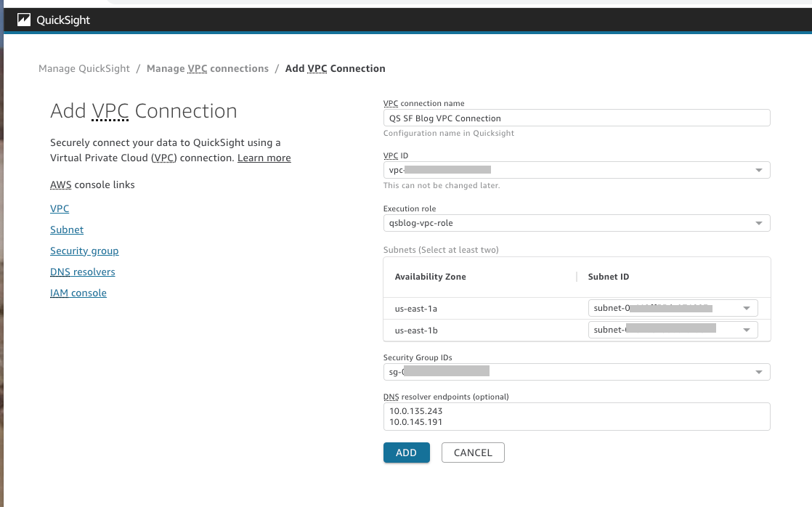Click the CANCEL button
Image resolution: width=812 pixels, height=507 pixels.
coord(473,453)
